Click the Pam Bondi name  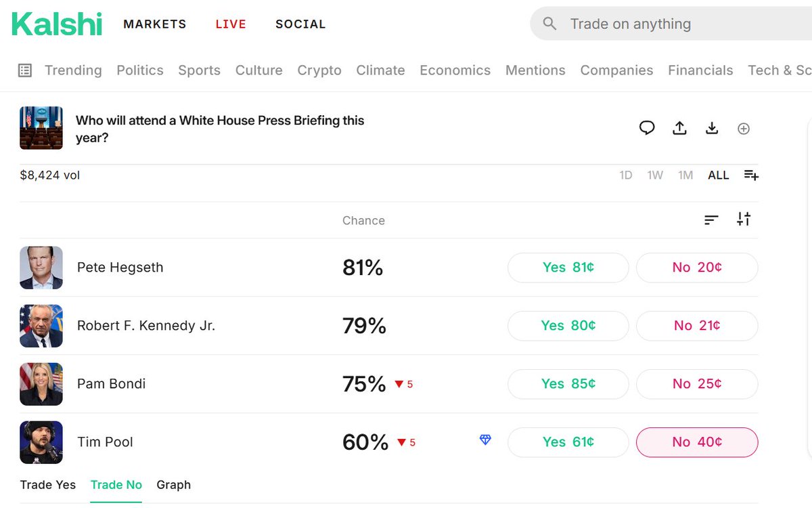click(112, 384)
